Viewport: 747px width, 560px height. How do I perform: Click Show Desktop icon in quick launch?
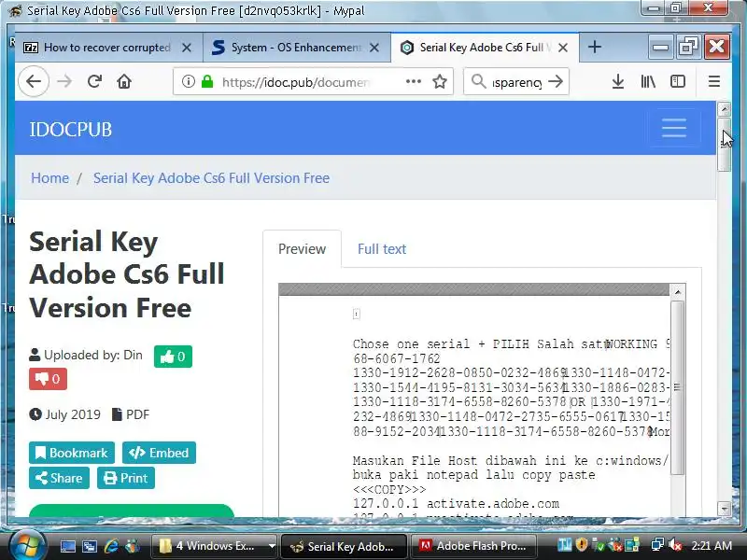tap(67, 546)
